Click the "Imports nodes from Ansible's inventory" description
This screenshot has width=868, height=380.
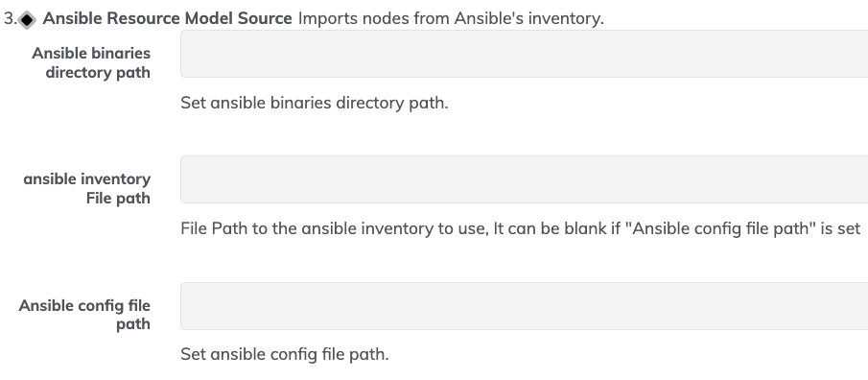click(451, 18)
